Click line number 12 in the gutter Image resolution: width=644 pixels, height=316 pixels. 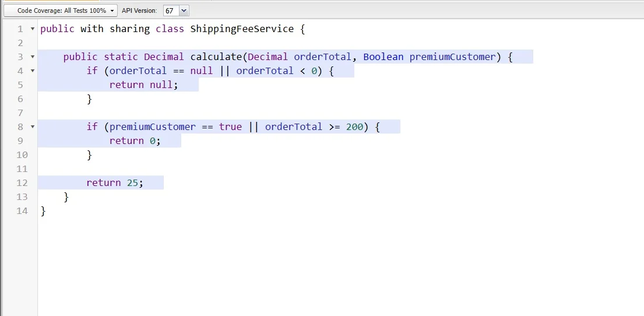22,183
